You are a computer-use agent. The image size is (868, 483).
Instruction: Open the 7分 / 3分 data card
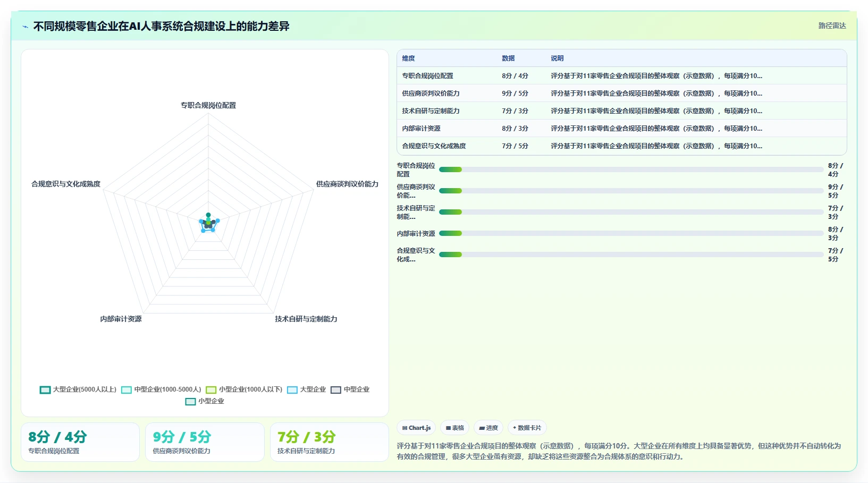click(x=330, y=442)
